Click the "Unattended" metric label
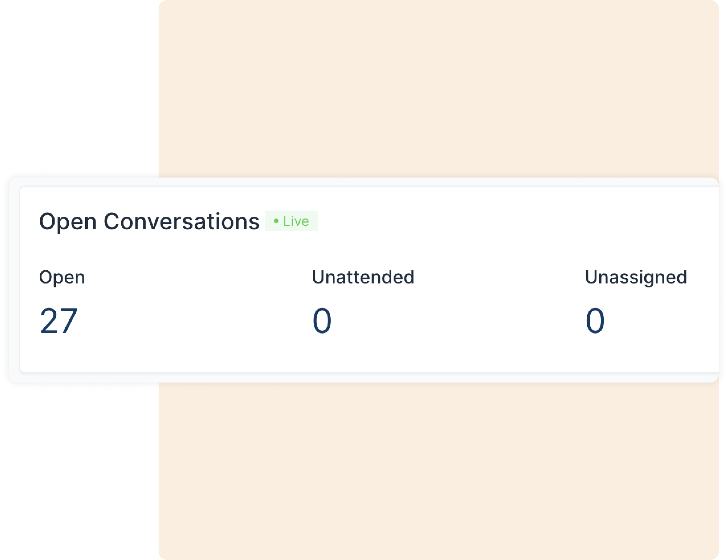728x560 pixels. click(x=363, y=277)
